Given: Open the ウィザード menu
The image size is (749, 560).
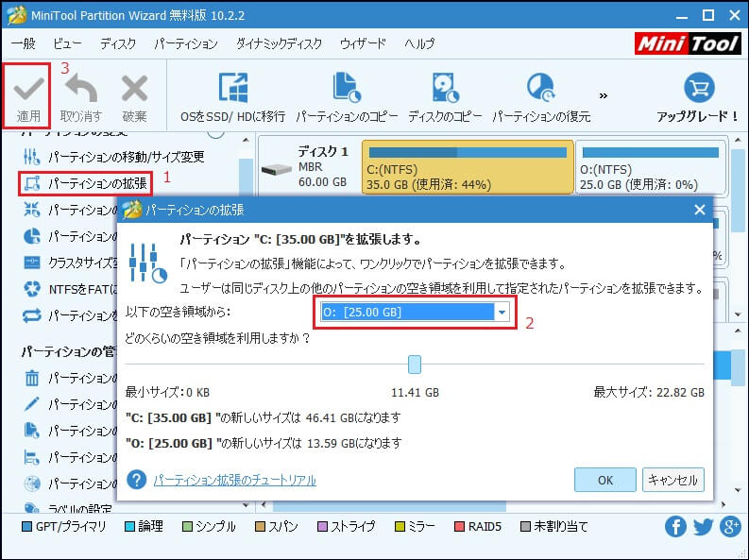Looking at the screenshot, I should coord(363,44).
